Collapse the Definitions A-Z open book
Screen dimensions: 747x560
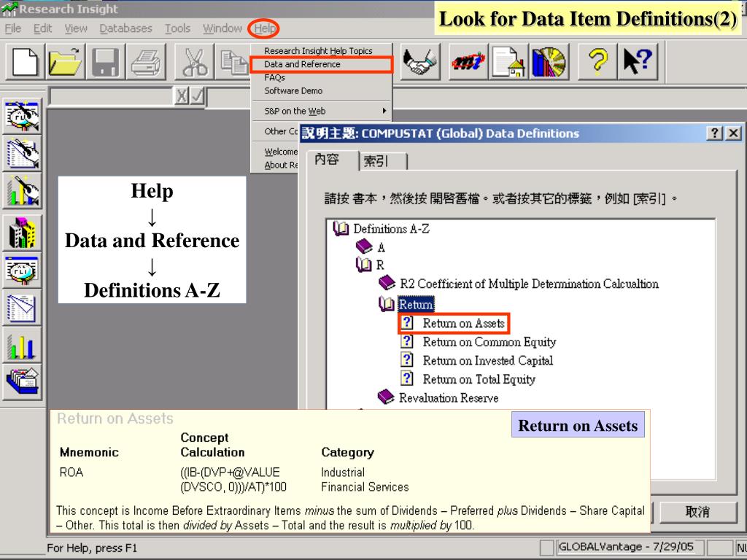pyautogui.click(x=341, y=228)
